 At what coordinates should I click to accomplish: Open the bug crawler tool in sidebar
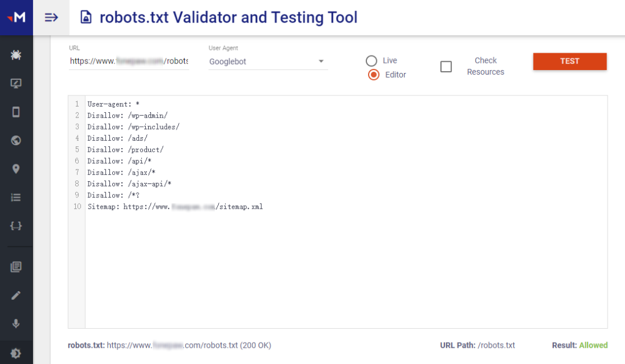click(16, 55)
